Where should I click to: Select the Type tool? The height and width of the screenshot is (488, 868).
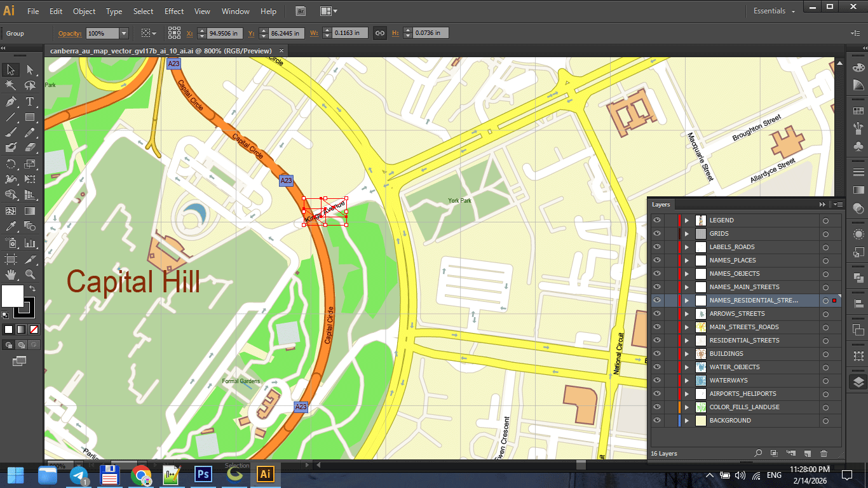(x=29, y=102)
